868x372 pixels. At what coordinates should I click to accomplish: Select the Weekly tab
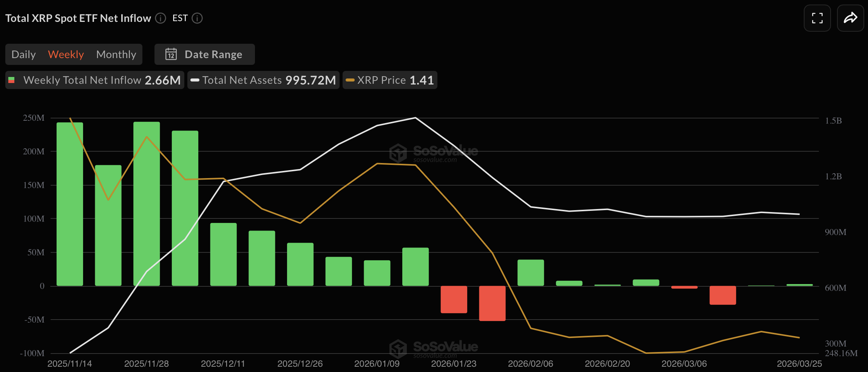coord(66,54)
